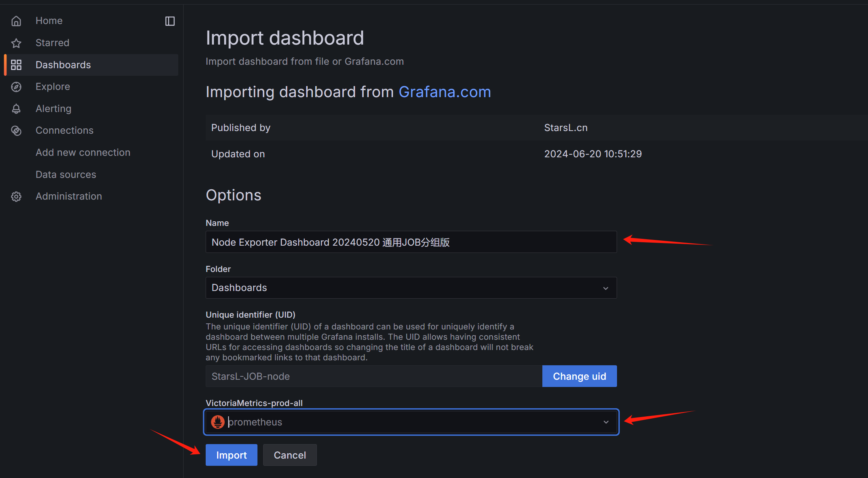Viewport: 868px width, 478px height.
Task: Expand the Folder dropdown chevron
Action: pos(606,288)
